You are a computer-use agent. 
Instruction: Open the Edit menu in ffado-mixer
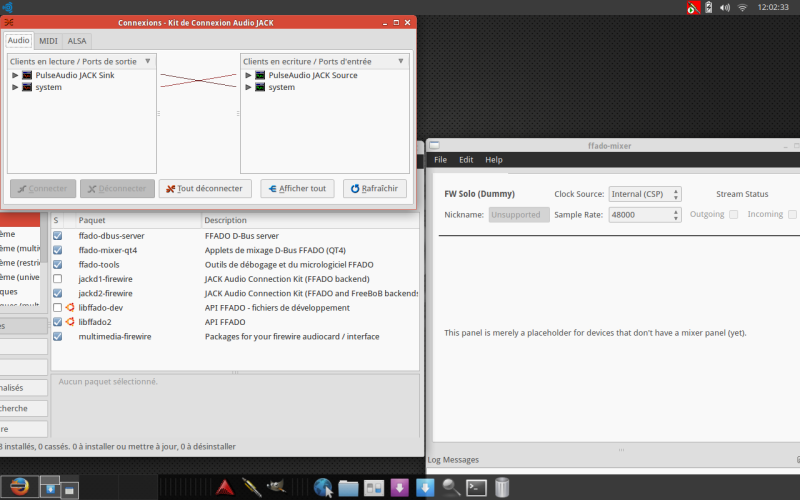tap(466, 160)
